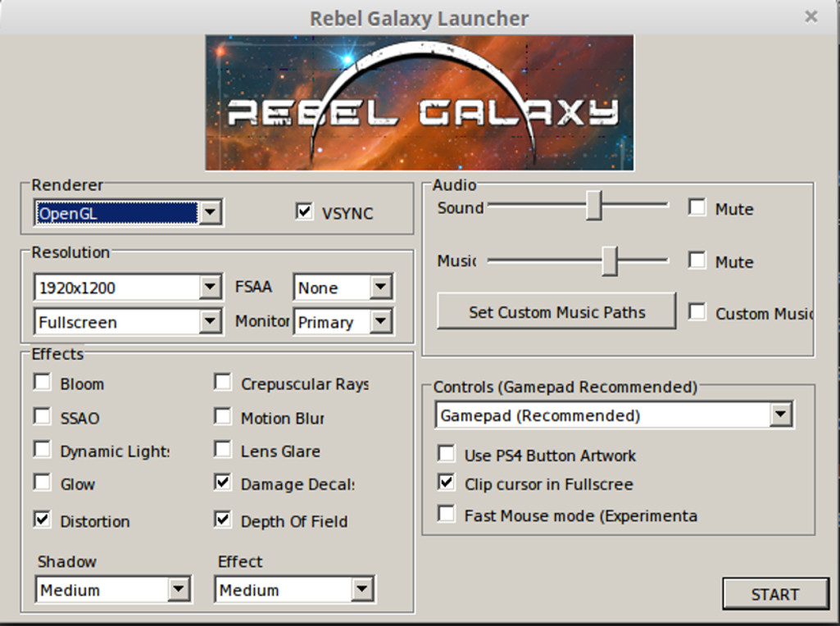Disable the Damage Decals checkbox
The width and height of the screenshot is (840, 626).
(222, 483)
